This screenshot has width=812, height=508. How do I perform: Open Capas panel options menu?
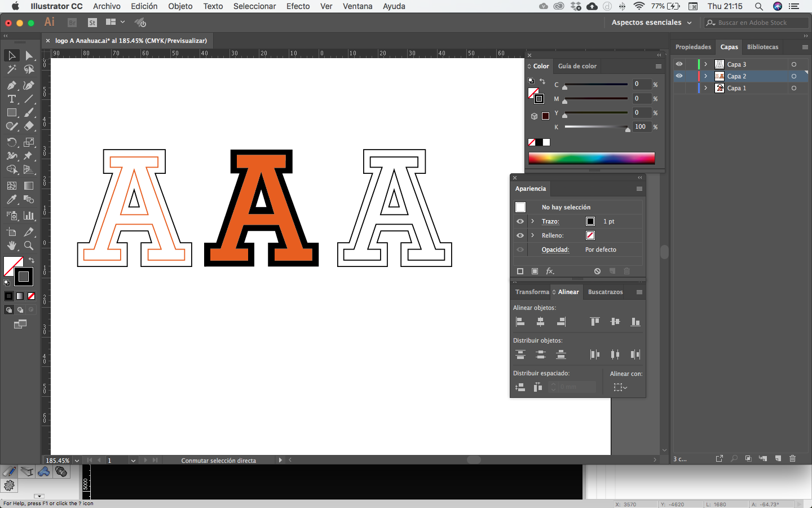click(x=805, y=47)
